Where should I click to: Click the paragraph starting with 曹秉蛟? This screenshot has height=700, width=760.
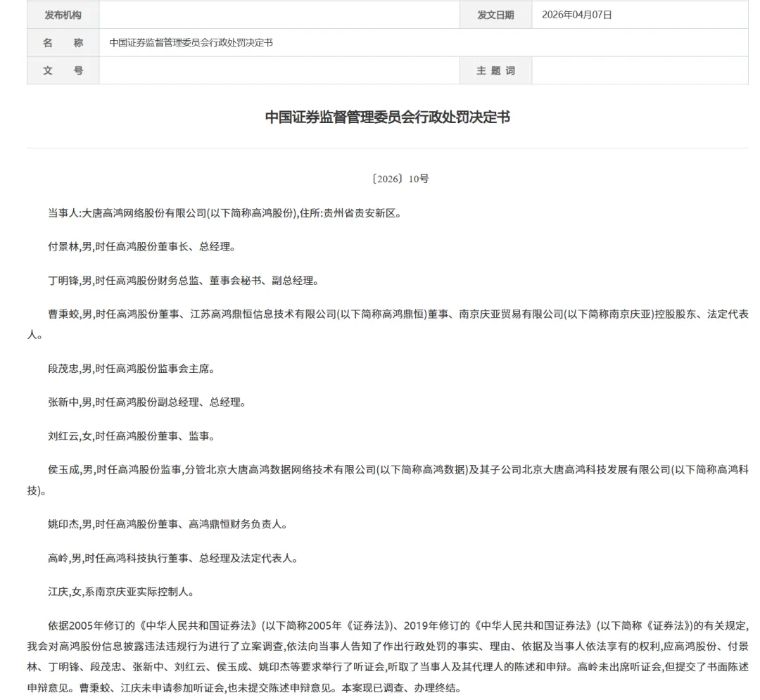pyautogui.click(x=387, y=324)
